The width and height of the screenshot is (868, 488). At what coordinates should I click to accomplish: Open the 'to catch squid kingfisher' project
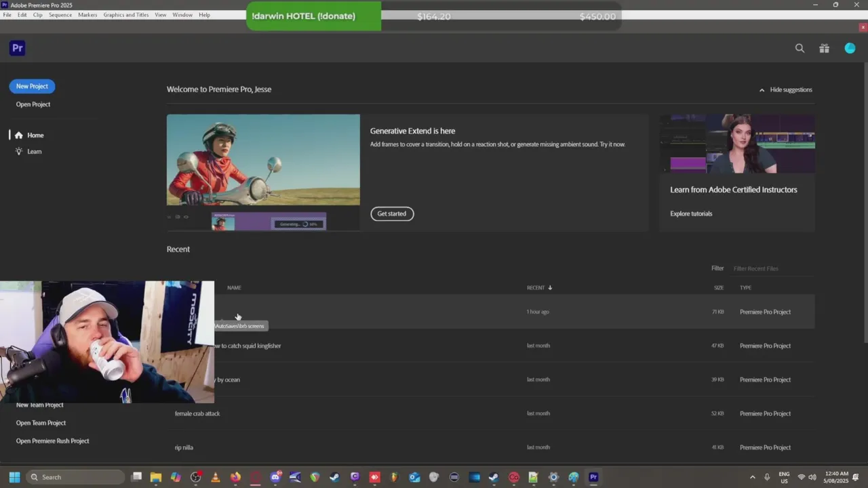click(x=491, y=346)
